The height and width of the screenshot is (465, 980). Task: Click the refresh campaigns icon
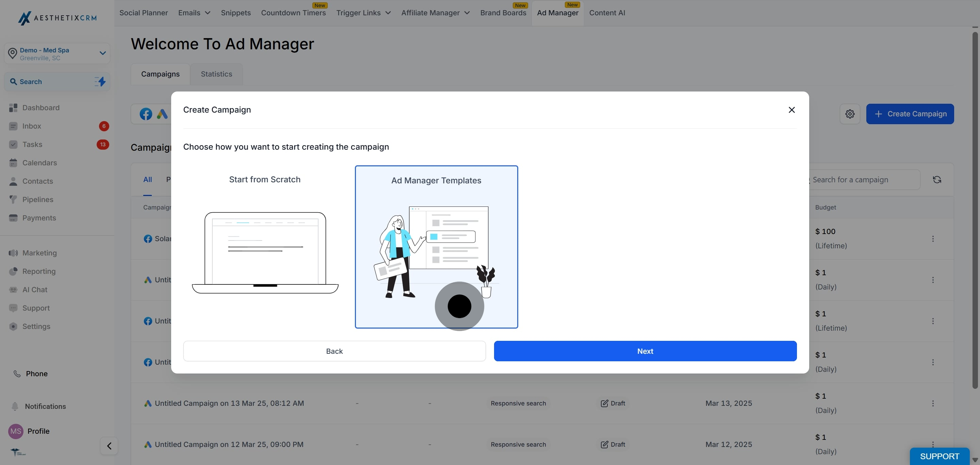click(937, 180)
